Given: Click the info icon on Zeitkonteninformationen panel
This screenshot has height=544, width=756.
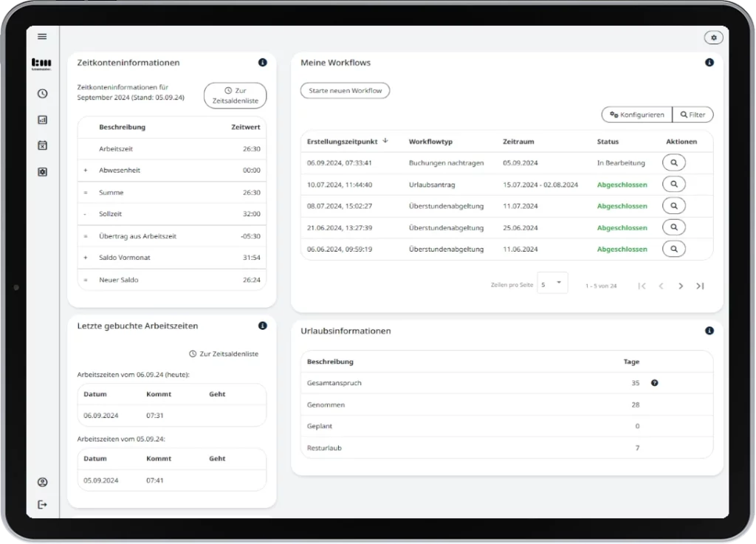Looking at the screenshot, I should coord(262,63).
